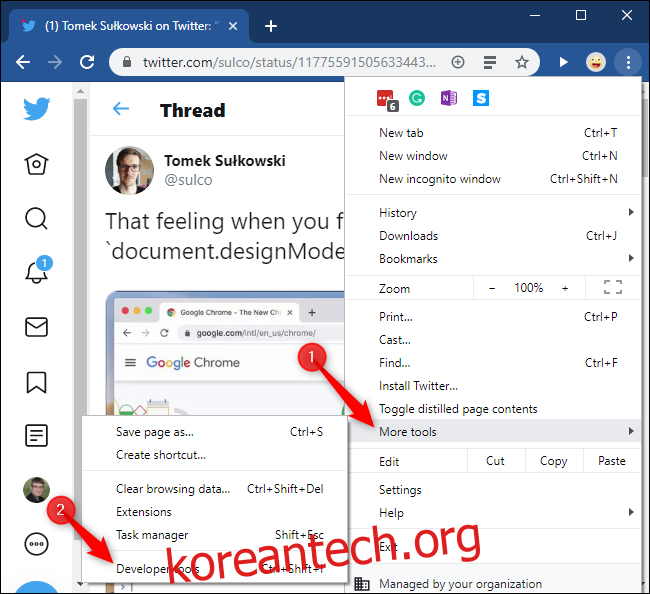Select Toggle distilled page contents
Screen dimensions: 650x594
[493, 409]
